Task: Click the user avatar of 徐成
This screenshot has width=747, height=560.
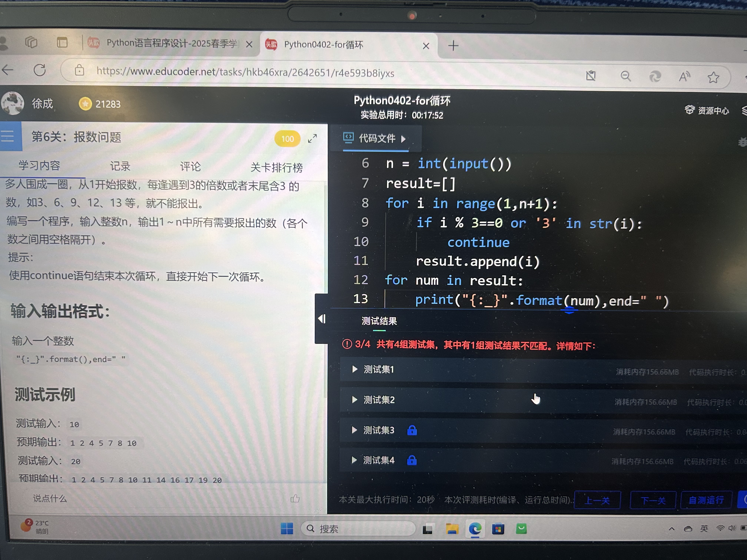Action: click(x=12, y=103)
